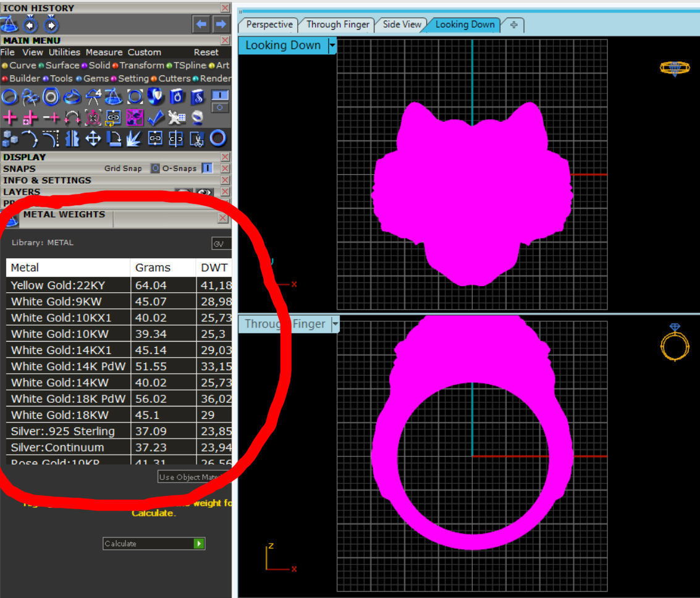The image size is (700, 598).
Task: Open the shield ring builder icon
Action: click(155, 96)
